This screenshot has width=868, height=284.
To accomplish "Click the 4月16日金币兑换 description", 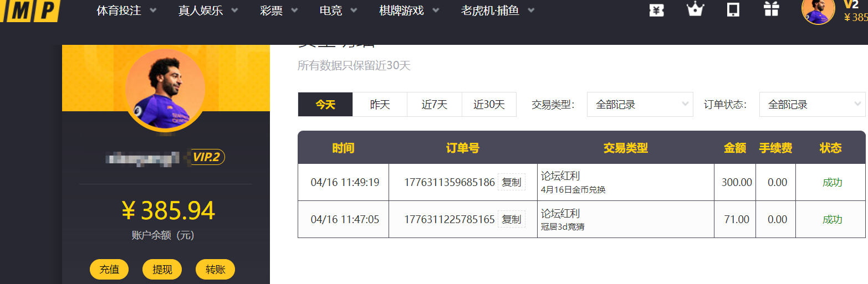I will tap(573, 190).
